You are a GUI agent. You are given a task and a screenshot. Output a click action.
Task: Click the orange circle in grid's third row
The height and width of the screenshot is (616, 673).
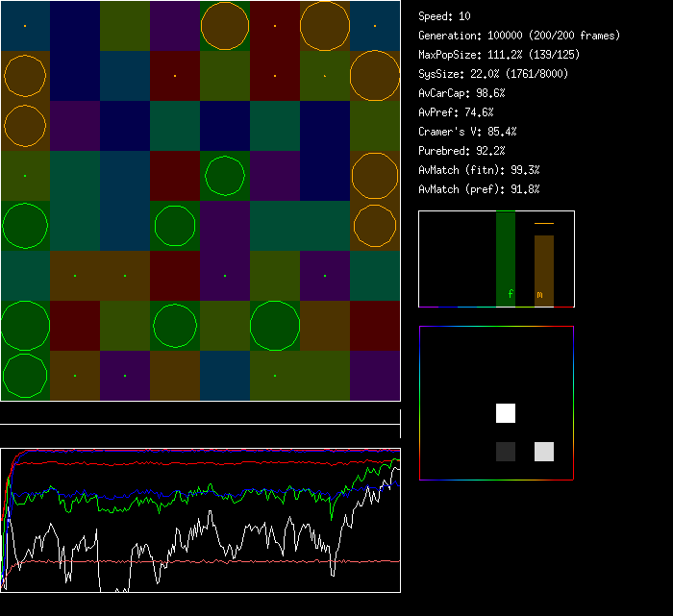tap(25, 126)
